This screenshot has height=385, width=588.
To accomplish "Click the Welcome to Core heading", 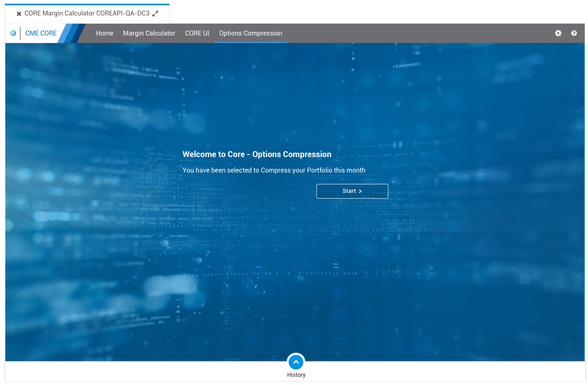I will [x=257, y=154].
